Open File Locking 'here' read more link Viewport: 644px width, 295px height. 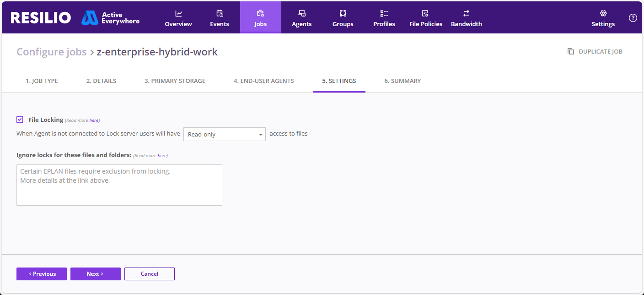point(94,120)
